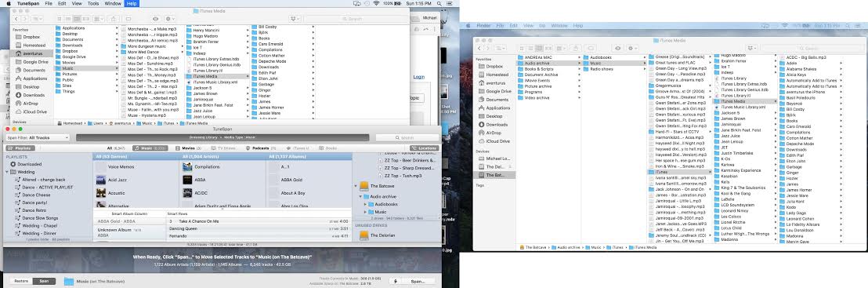Open Action gear menu in left Finder toolbar
The width and height of the screenshot is (868, 288).
[170, 19]
